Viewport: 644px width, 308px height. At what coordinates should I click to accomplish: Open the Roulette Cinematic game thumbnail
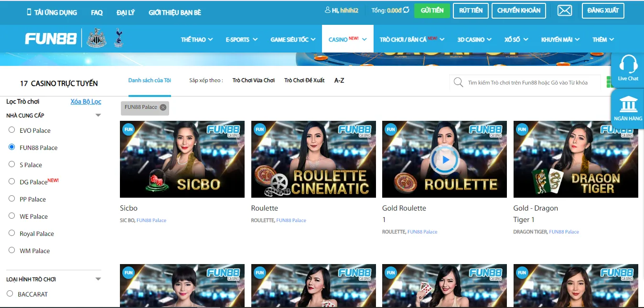313,159
